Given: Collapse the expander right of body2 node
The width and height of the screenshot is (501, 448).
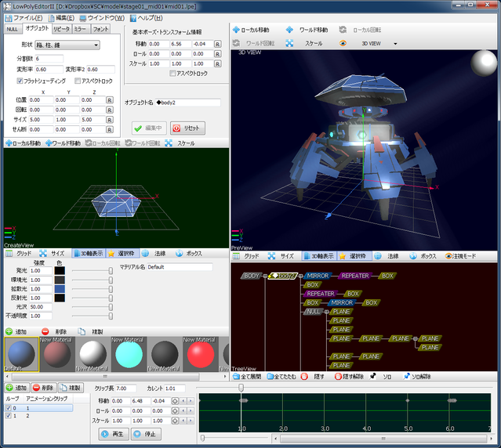Looking at the screenshot, I should [300, 276].
